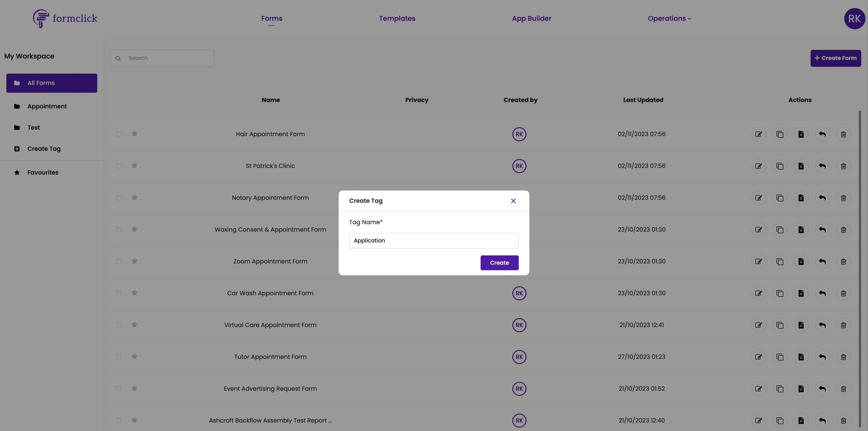Click the formclick logo
The width and height of the screenshot is (868, 431).
(x=65, y=18)
